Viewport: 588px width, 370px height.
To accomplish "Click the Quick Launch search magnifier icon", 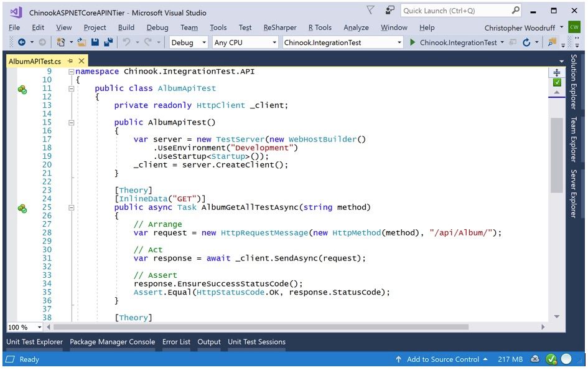I will click(515, 11).
